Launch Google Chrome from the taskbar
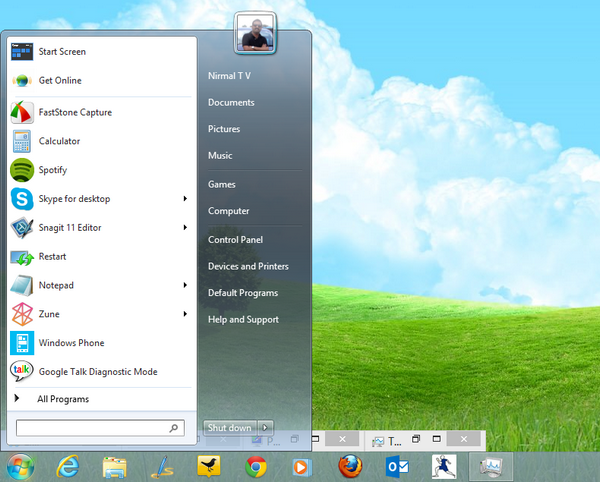 256,467
